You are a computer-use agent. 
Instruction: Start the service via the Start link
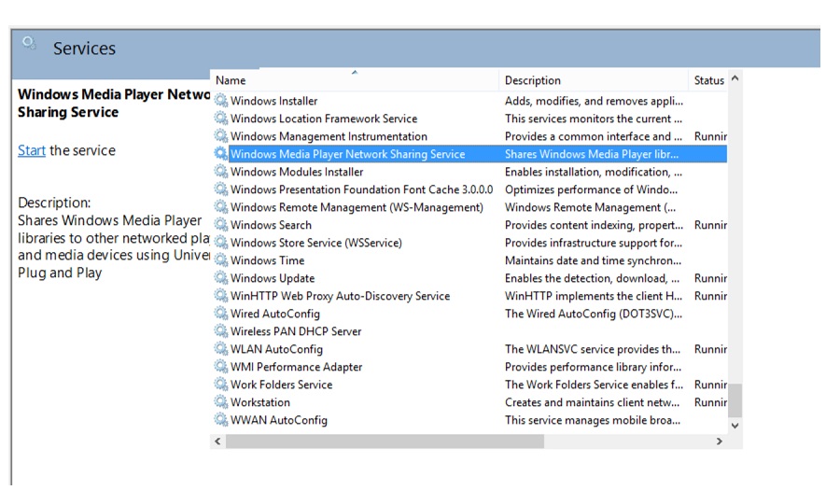pyautogui.click(x=32, y=150)
